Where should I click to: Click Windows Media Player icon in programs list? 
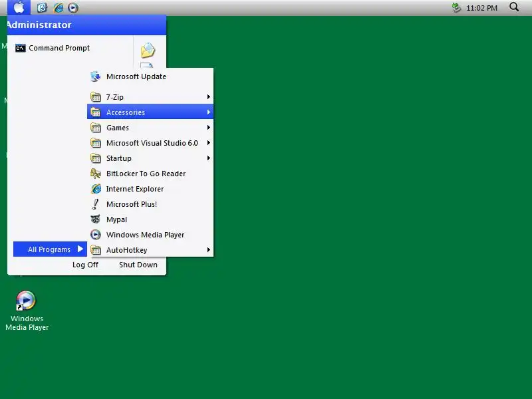96,235
